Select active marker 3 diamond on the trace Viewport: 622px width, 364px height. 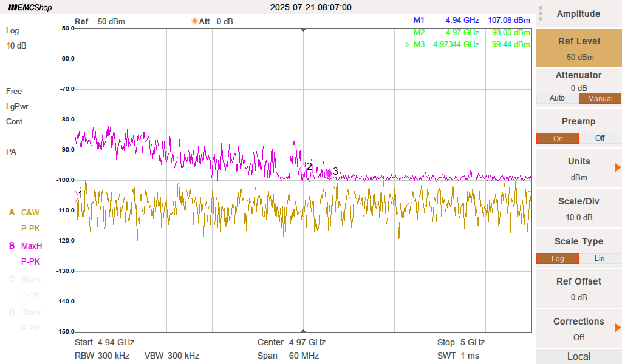click(329, 173)
